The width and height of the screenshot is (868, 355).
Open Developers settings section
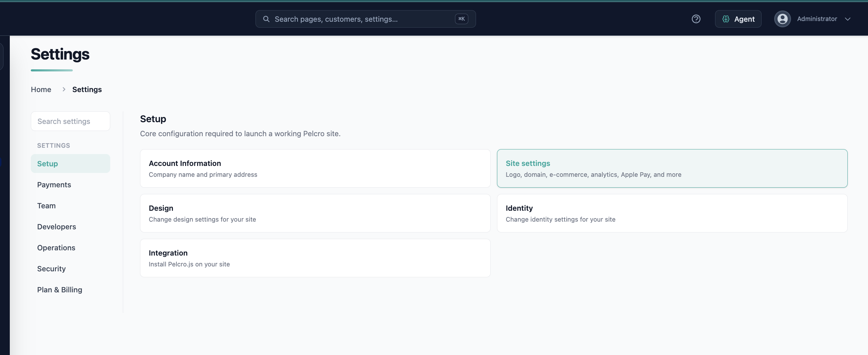[70, 227]
